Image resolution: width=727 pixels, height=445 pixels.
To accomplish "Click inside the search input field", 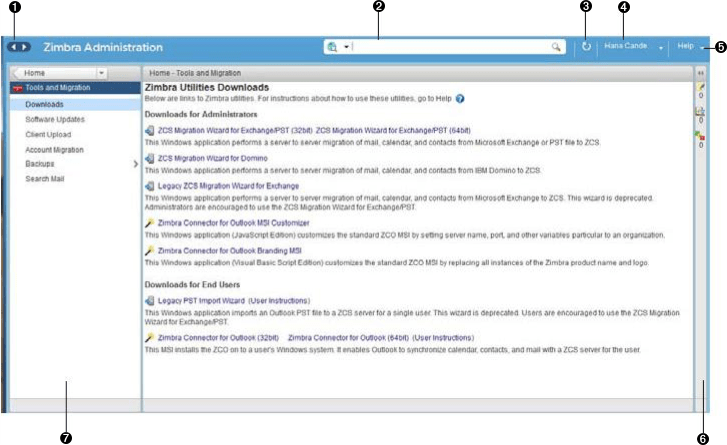I will click(450, 47).
